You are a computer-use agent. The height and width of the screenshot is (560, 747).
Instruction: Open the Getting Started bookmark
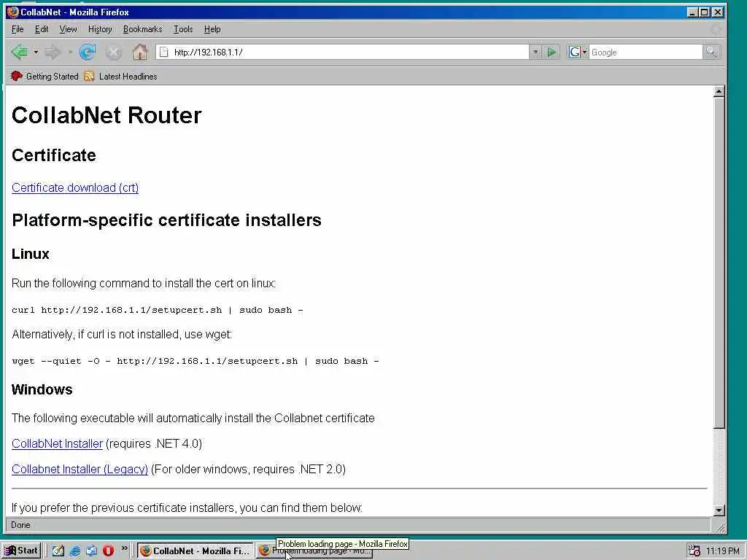44,76
